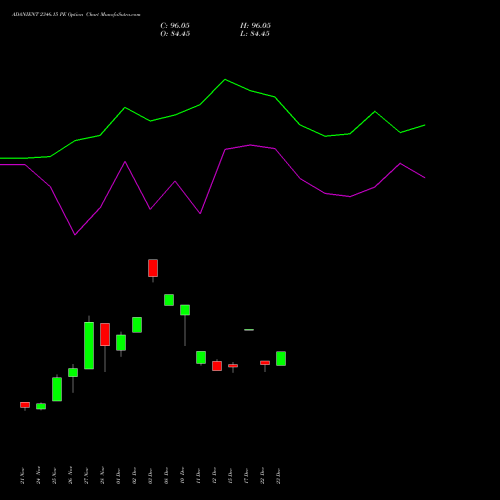This screenshot has width=500, height=500.
Task: Click the green indicator line's highest peak
Action: pos(225,80)
